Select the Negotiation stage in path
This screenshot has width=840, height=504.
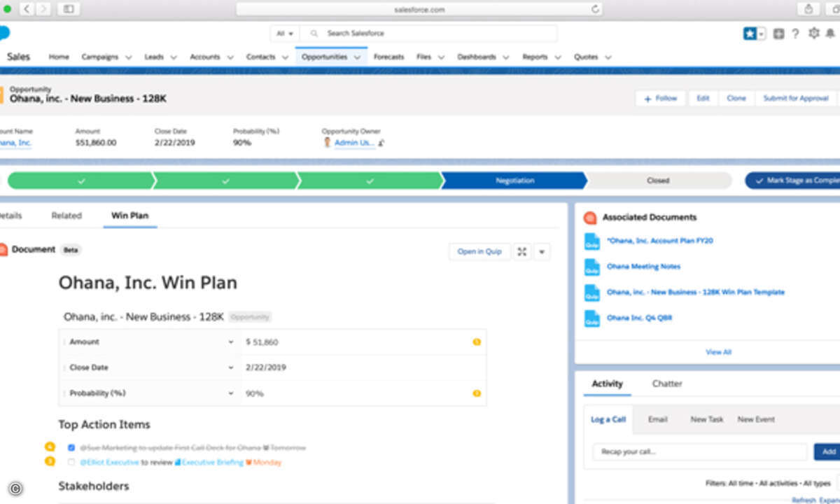[x=514, y=181]
